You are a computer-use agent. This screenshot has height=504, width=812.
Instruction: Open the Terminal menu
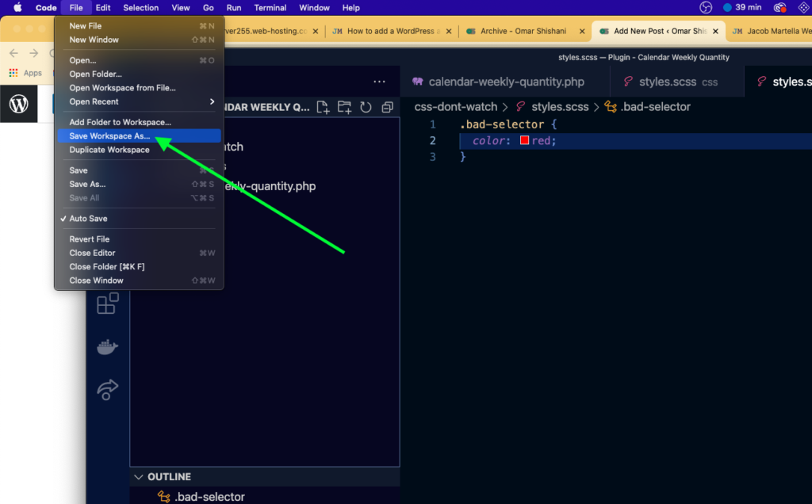270,7
